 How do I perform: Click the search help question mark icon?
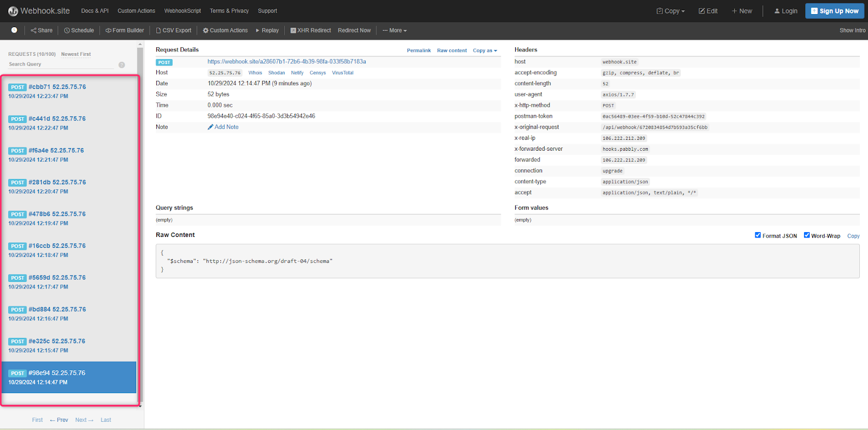(x=122, y=65)
